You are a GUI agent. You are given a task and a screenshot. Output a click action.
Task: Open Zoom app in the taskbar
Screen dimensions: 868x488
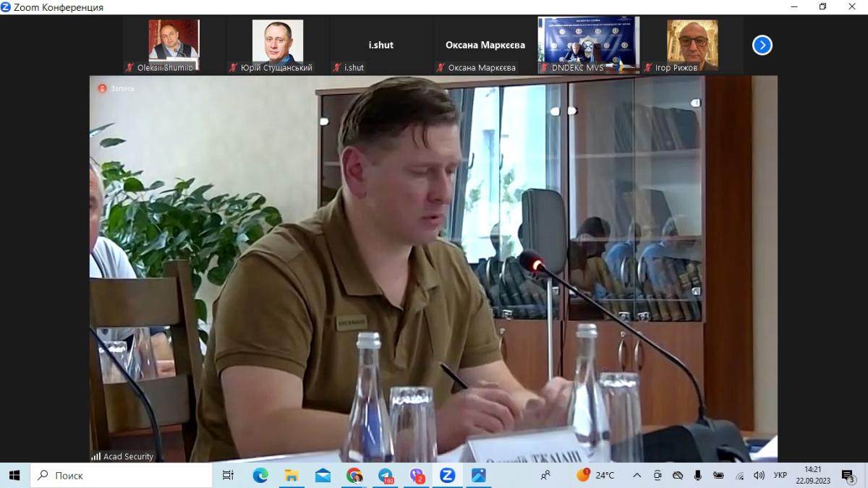pyautogui.click(x=447, y=475)
